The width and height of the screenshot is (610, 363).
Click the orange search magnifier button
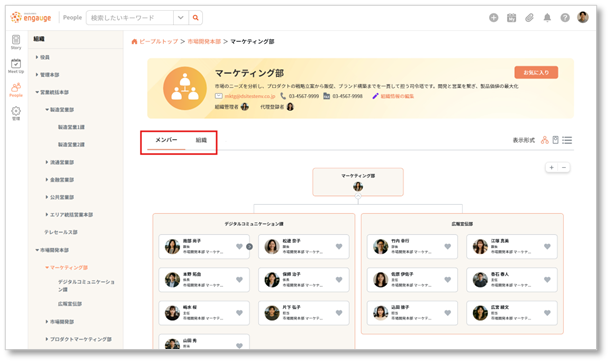pyautogui.click(x=196, y=18)
